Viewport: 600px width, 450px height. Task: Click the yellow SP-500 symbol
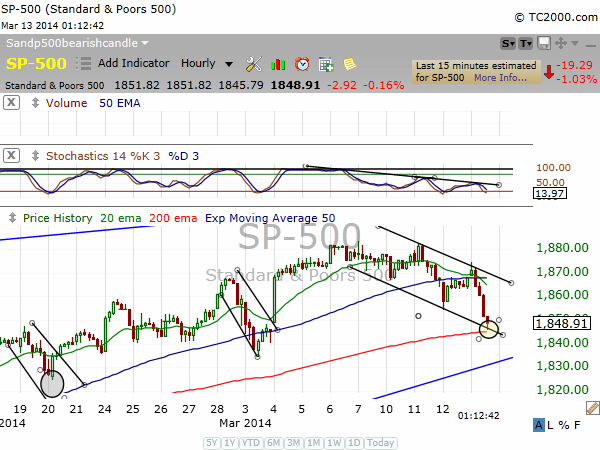tap(36, 64)
